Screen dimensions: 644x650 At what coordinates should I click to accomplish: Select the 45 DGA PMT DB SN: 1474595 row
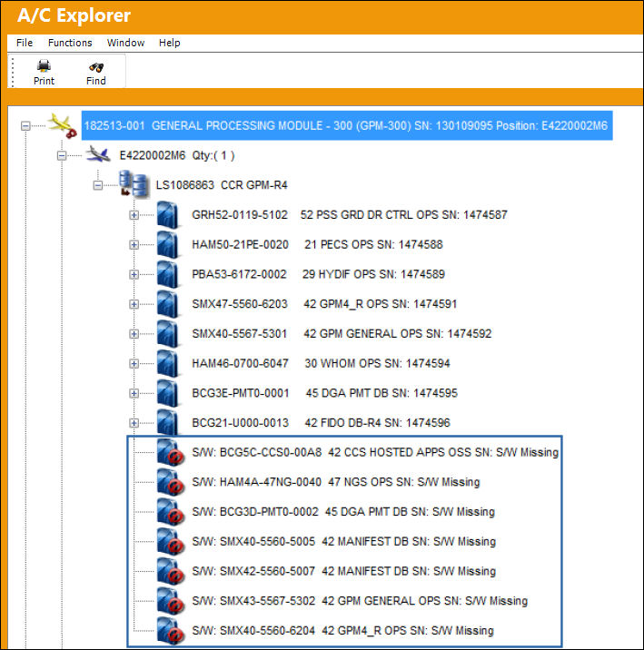pyautogui.click(x=324, y=393)
